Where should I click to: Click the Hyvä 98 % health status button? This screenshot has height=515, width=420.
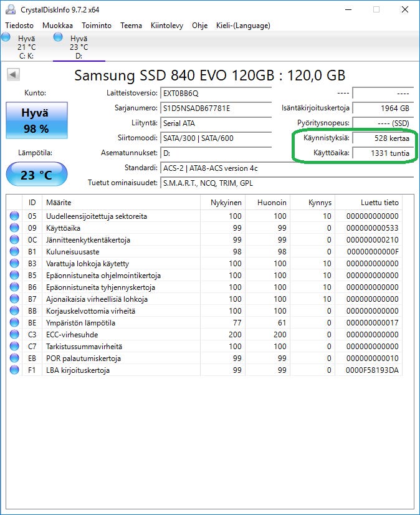point(37,120)
